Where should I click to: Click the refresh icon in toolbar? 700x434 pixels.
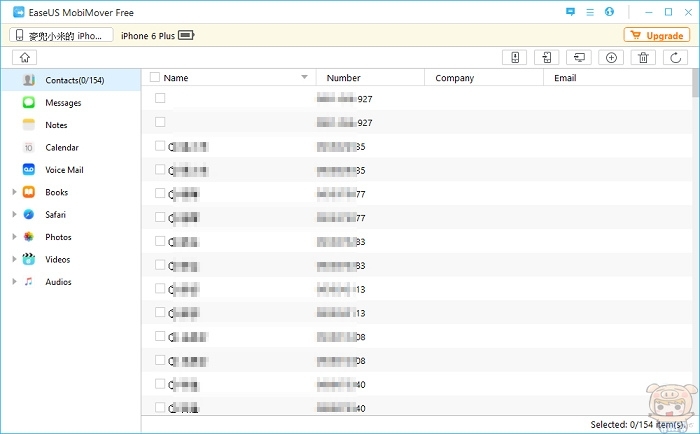point(676,57)
